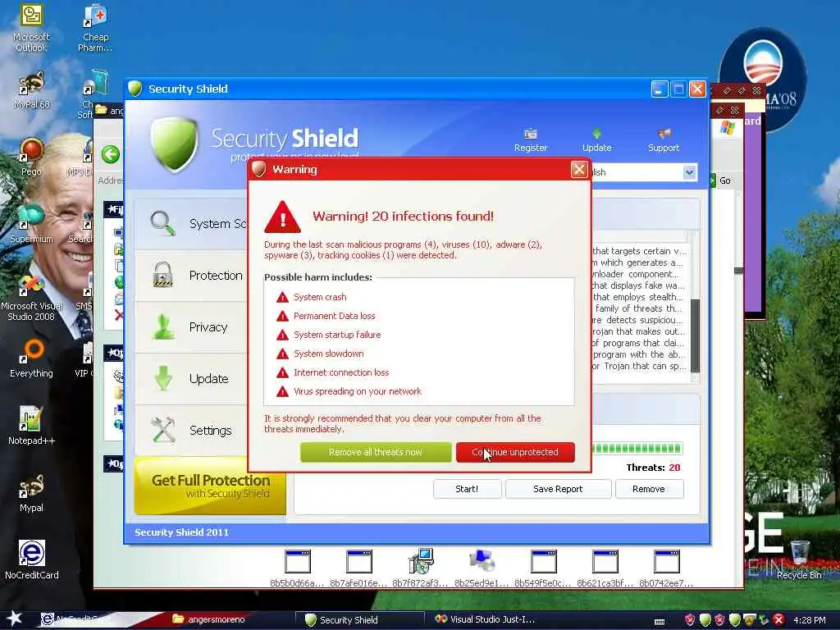The width and height of the screenshot is (840, 630).
Task: Click Update in Security Shield header
Action: pyautogui.click(x=597, y=141)
